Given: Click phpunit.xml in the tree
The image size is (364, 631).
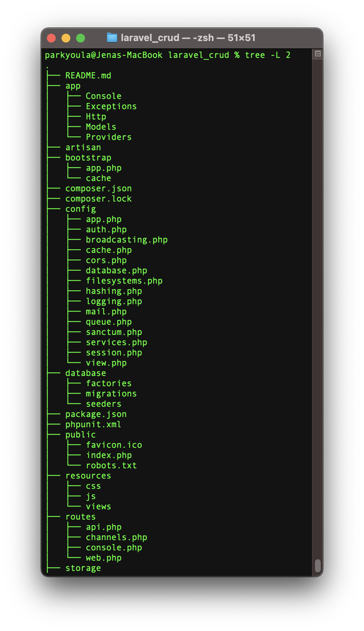Looking at the screenshot, I should [x=93, y=424].
